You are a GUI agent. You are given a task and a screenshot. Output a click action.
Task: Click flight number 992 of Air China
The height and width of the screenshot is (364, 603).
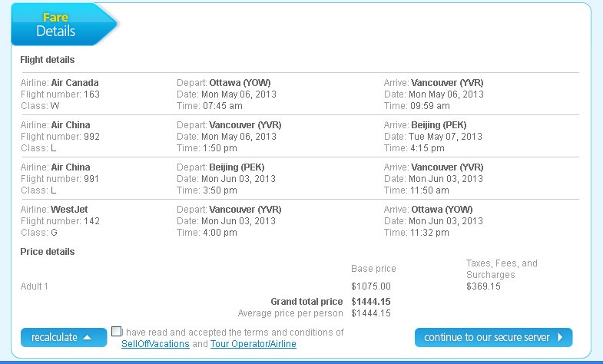pos(91,137)
